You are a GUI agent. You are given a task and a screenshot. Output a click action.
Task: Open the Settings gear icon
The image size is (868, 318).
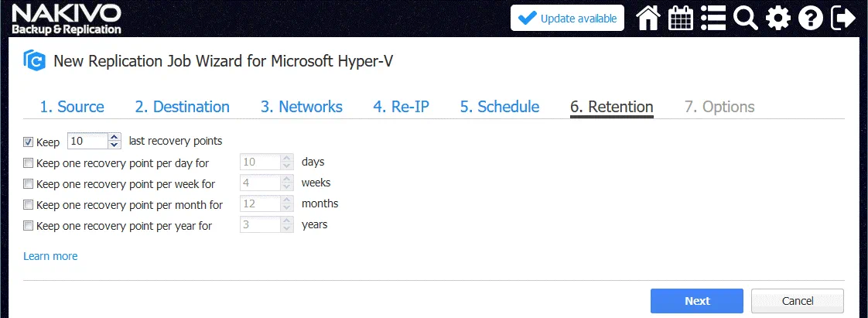[x=778, y=19]
